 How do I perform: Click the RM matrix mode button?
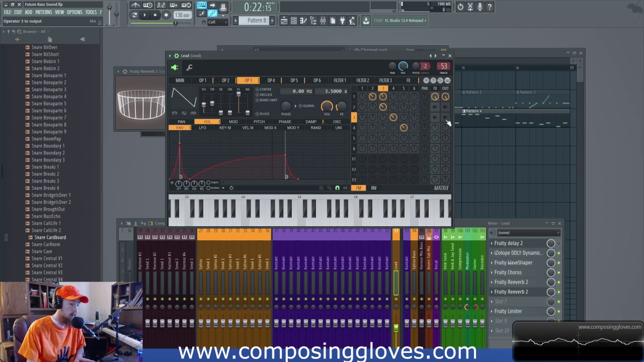[373, 188]
